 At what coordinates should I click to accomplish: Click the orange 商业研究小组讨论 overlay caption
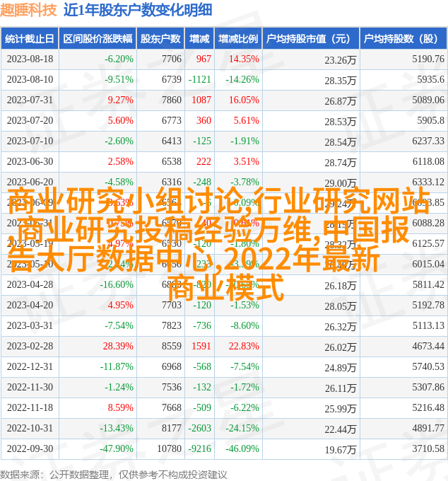(x=219, y=244)
